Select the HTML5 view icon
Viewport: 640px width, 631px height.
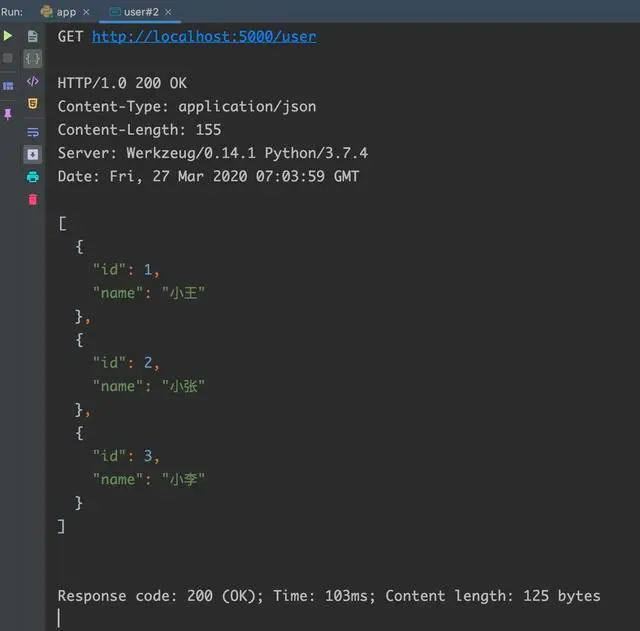[33, 103]
